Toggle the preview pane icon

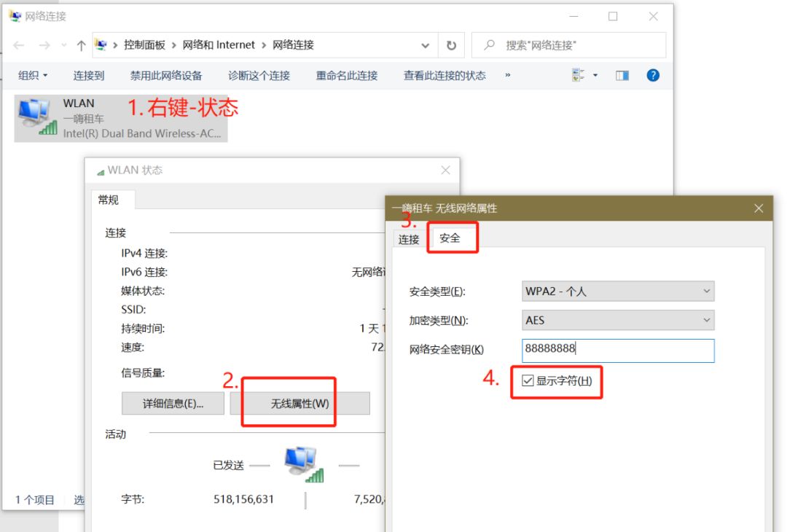622,75
